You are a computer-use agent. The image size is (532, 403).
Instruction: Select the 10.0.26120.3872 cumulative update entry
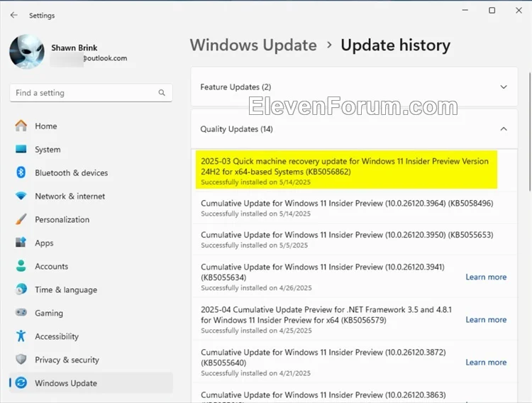tap(354, 363)
